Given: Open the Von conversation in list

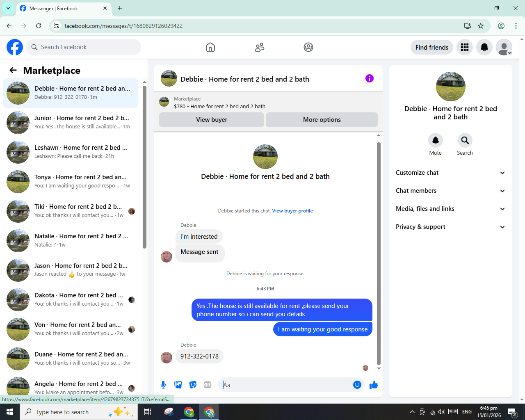Looking at the screenshot, I should pyautogui.click(x=71, y=329).
